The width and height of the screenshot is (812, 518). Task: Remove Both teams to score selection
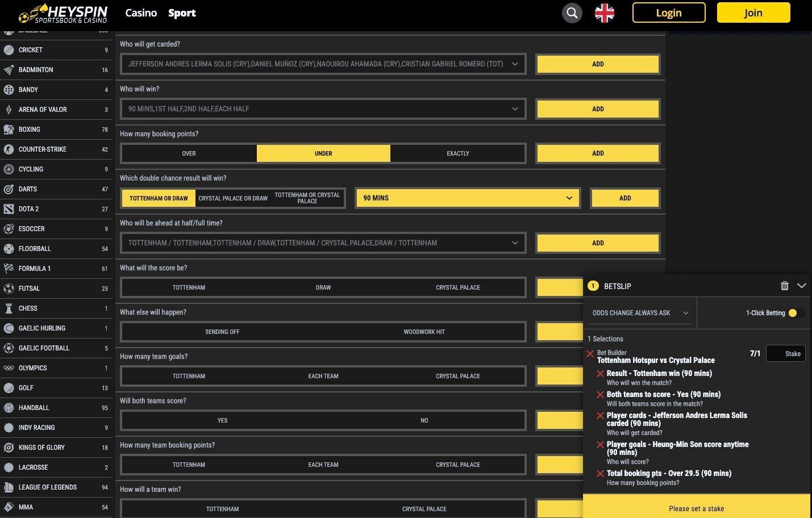(600, 395)
